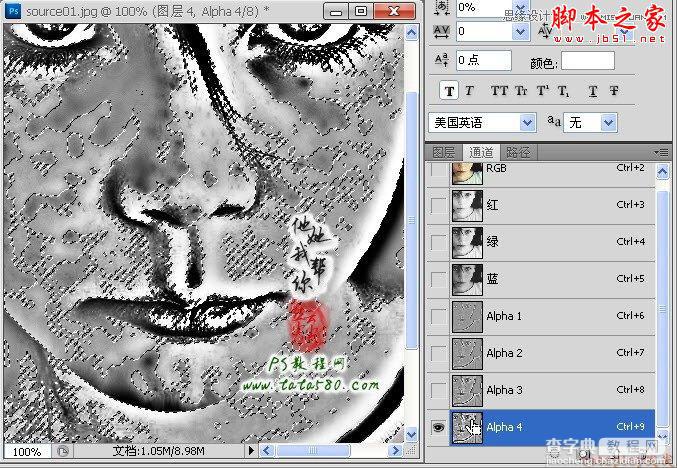
Task: Click the tsume spacing icon beside 0%
Action: [x=441, y=7]
